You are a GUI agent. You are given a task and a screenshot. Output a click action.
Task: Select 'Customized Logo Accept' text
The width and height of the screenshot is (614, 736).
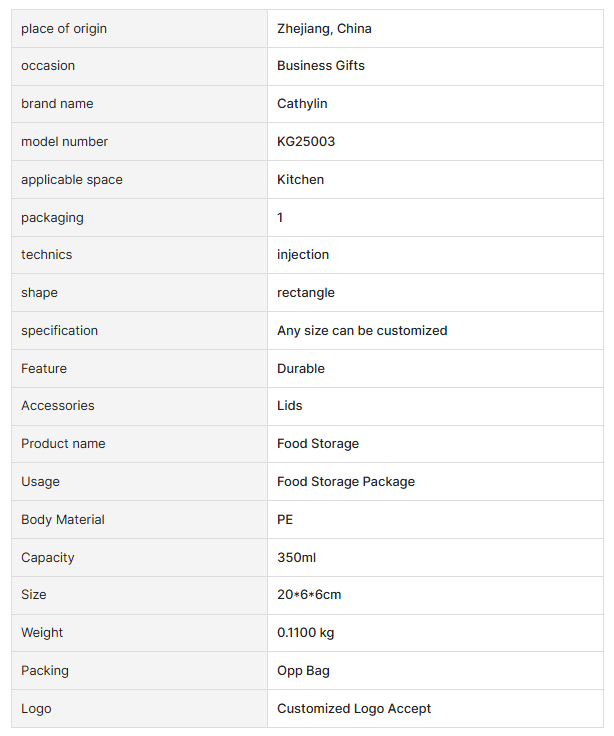tap(354, 709)
